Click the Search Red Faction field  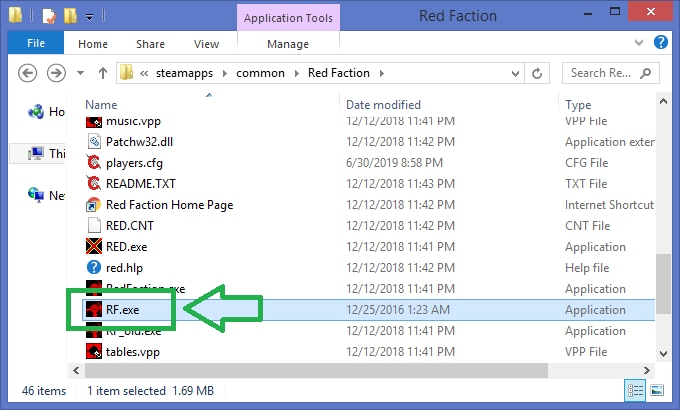point(605,73)
